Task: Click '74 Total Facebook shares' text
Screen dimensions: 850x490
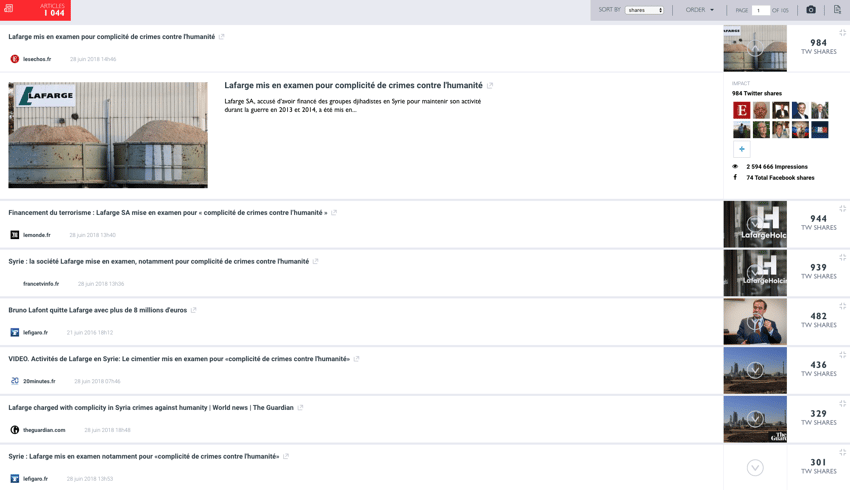Action: pos(780,178)
